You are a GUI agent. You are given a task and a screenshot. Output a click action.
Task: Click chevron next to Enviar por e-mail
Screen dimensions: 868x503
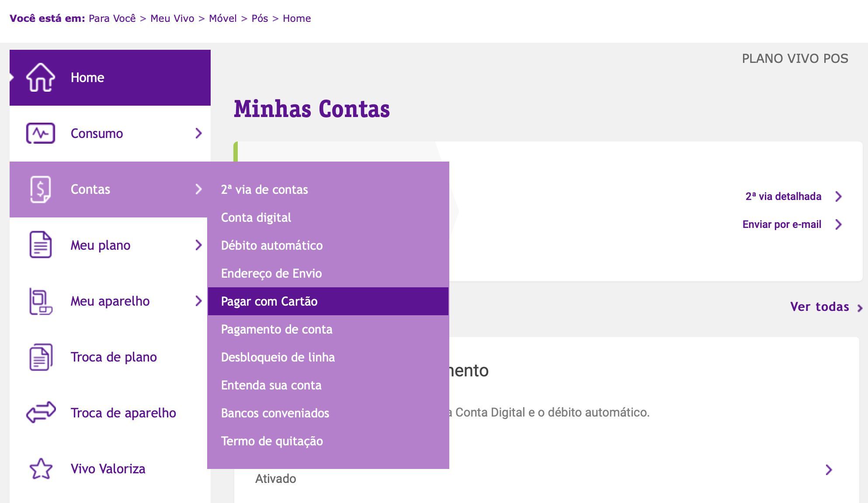838,224
